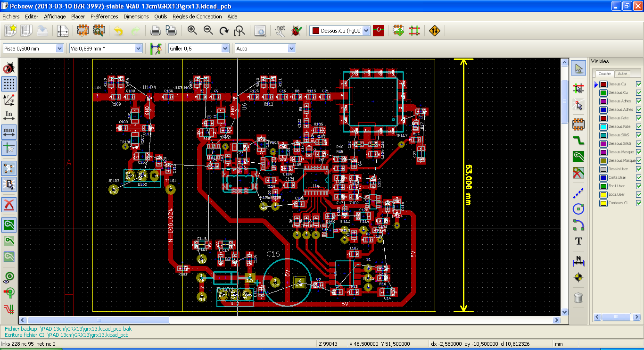644x350 pixels.
Task: Run the design rules check ladybug icon
Action: [x=297, y=31]
